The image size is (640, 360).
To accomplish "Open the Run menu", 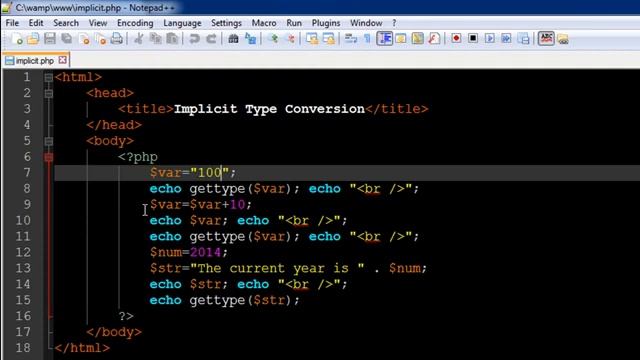I will click(294, 23).
